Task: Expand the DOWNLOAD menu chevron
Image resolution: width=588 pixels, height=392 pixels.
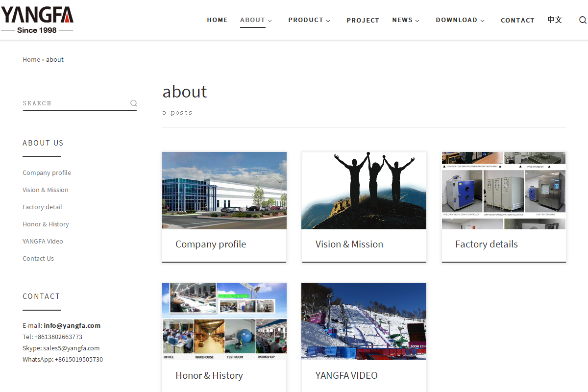Action: coord(483,21)
